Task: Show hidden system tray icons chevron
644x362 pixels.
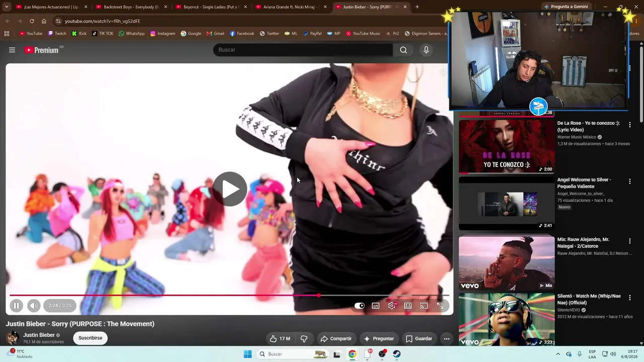Action: coord(557,354)
